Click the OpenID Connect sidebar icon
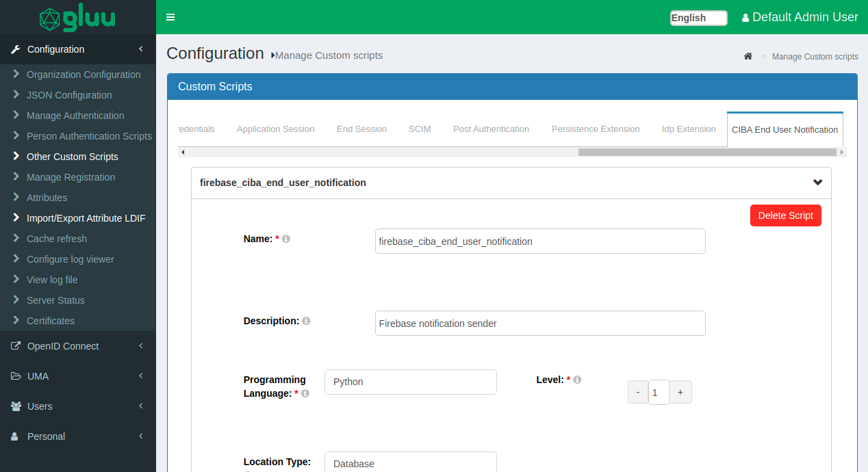The image size is (868, 472). point(15,345)
